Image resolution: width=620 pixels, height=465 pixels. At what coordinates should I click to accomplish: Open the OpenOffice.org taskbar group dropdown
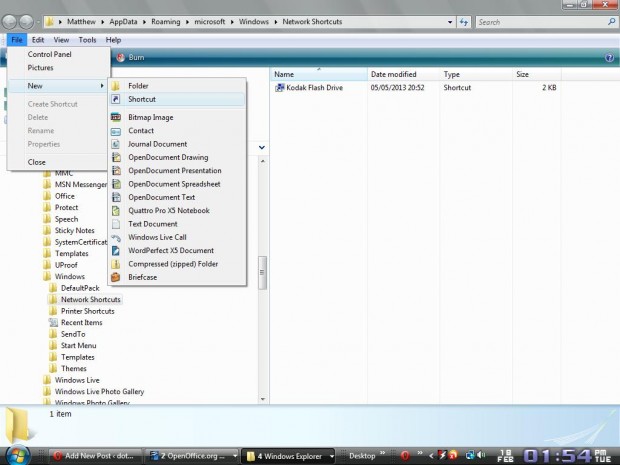(x=233, y=456)
